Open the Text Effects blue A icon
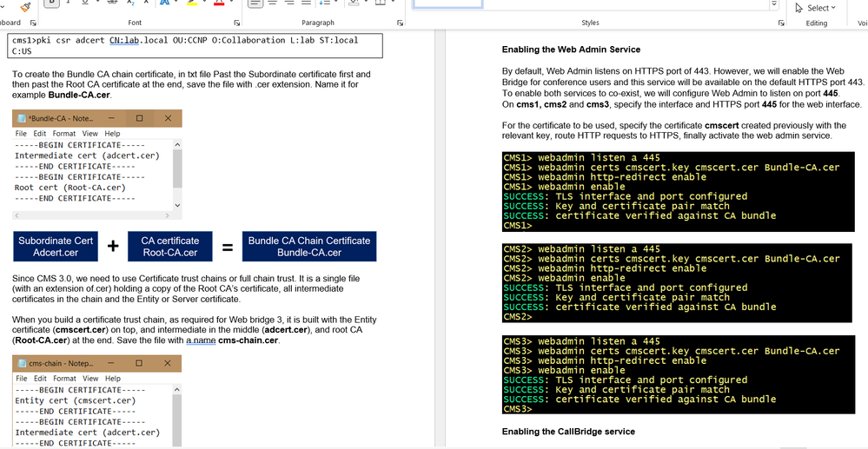 tap(164, 3)
